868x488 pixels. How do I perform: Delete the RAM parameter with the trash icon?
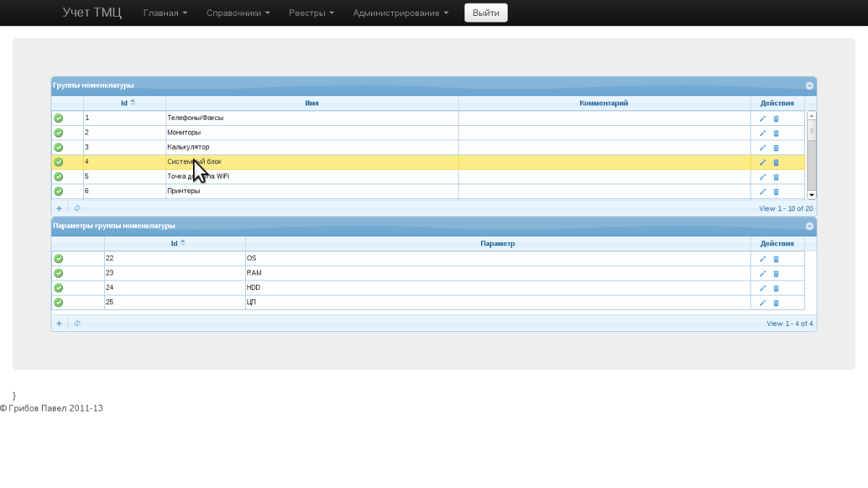(x=776, y=273)
